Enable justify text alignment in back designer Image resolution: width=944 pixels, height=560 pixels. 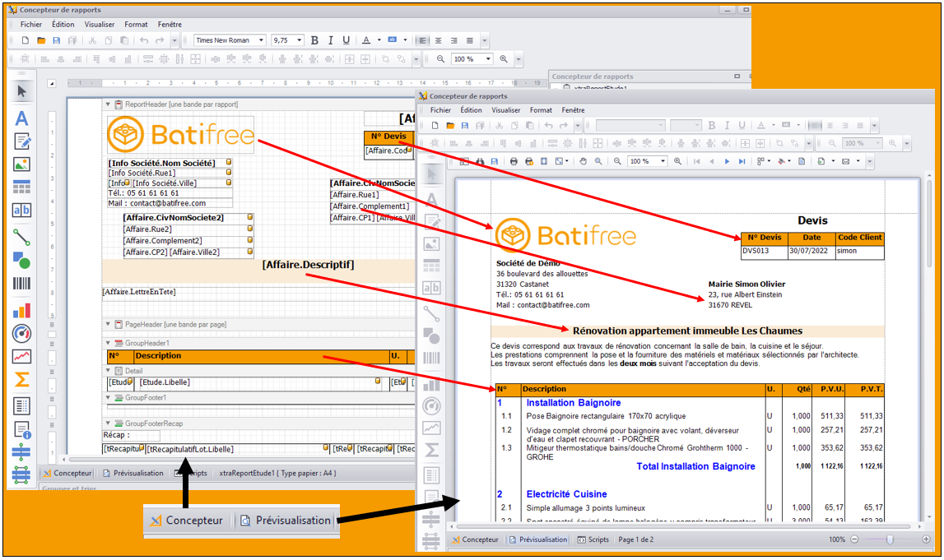click(470, 40)
